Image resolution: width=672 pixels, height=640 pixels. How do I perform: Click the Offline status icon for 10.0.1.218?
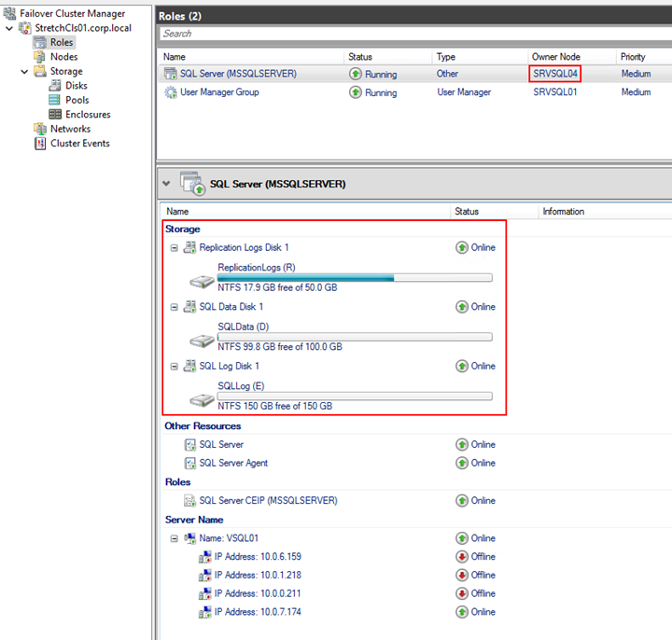(x=462, y=575)
